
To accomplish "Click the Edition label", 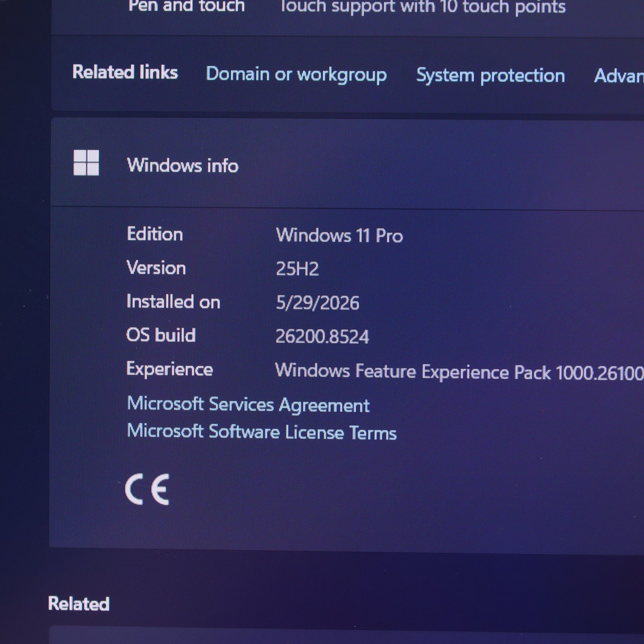I will point(155,234).
